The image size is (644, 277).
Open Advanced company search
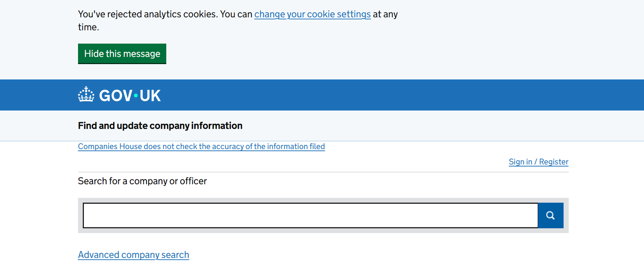pos(133,255)
